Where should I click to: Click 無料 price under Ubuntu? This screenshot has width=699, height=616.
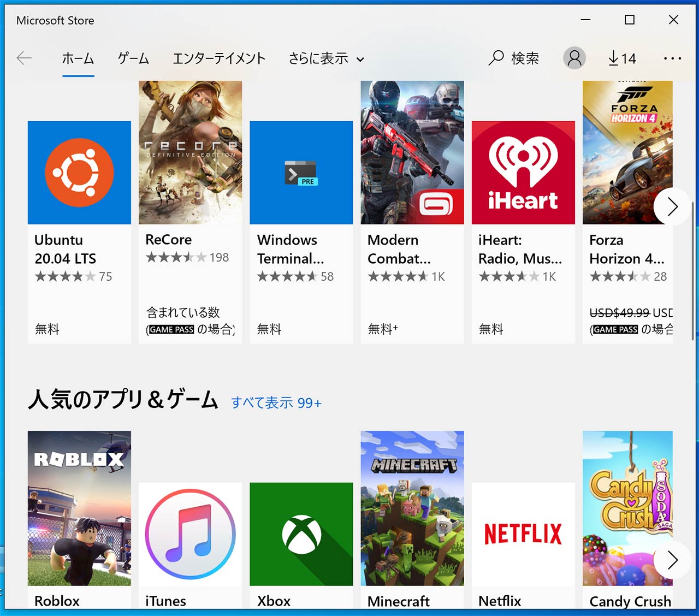click(47, 329)
